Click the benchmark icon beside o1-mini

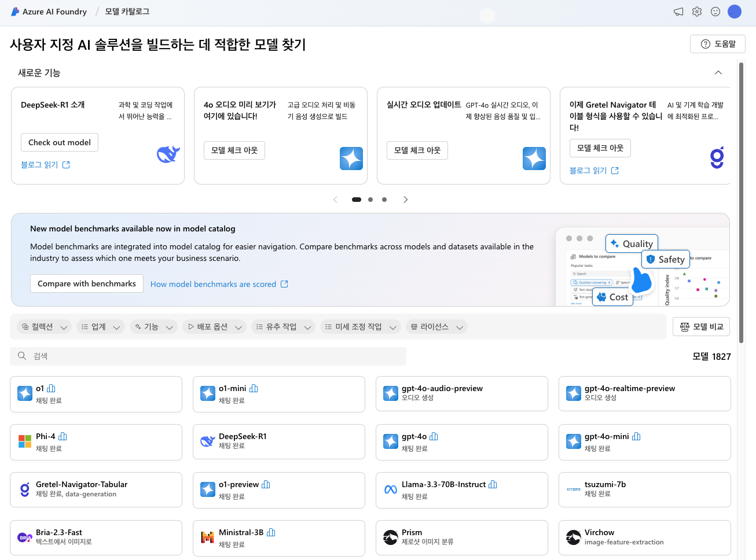coord(254,388)
